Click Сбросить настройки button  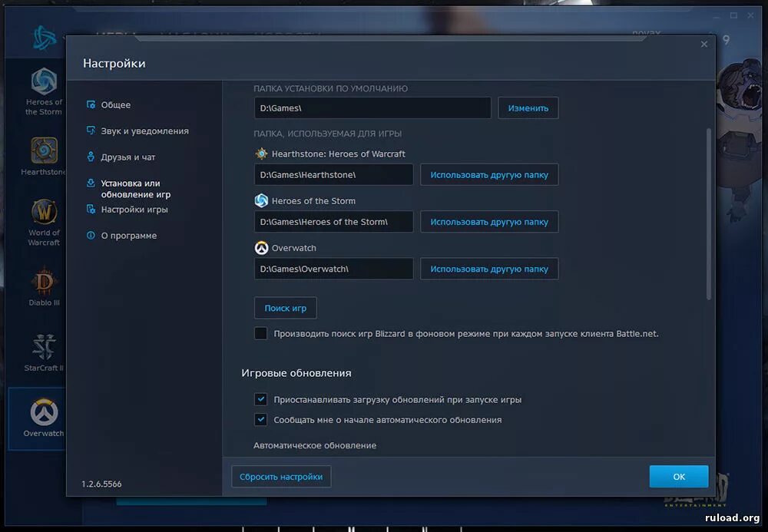281,476
